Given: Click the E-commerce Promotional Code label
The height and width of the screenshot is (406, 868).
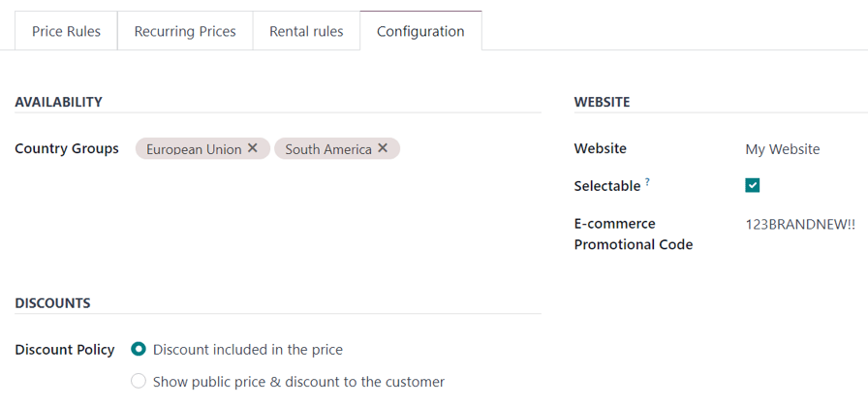Looking at the screenshot, I should [633, 234].
